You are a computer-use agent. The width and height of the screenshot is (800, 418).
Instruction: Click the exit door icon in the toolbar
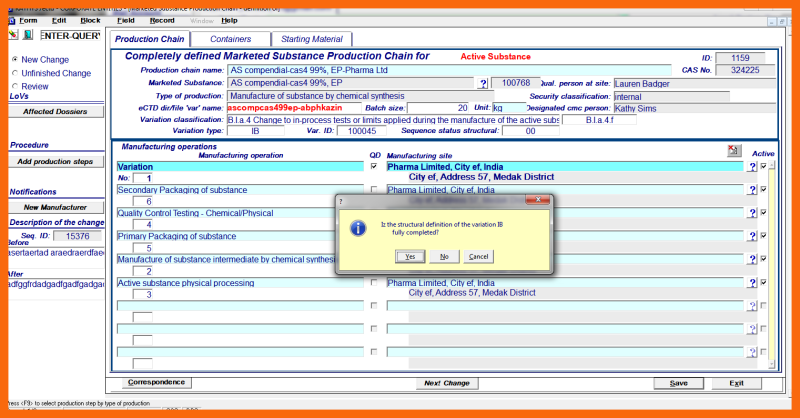tap(28, 35)
